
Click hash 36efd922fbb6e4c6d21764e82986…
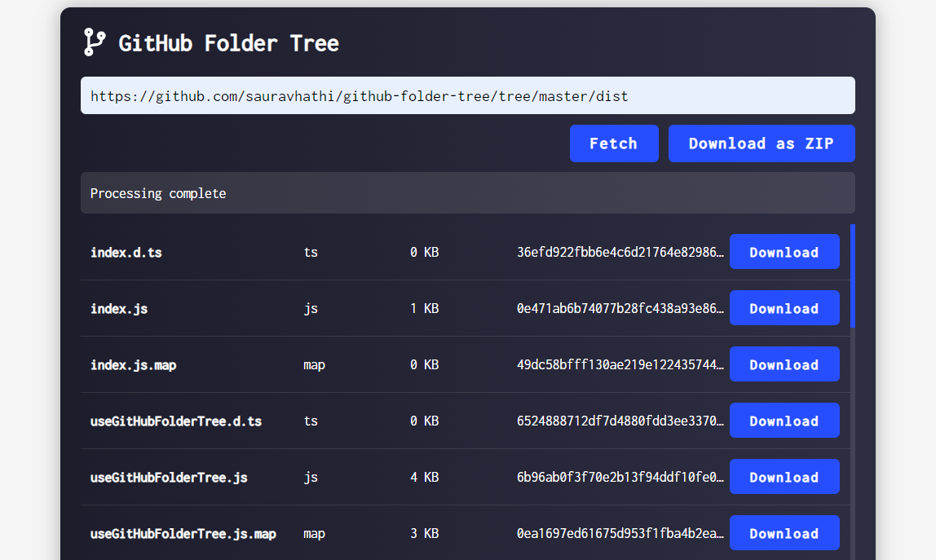coord(620,252)
